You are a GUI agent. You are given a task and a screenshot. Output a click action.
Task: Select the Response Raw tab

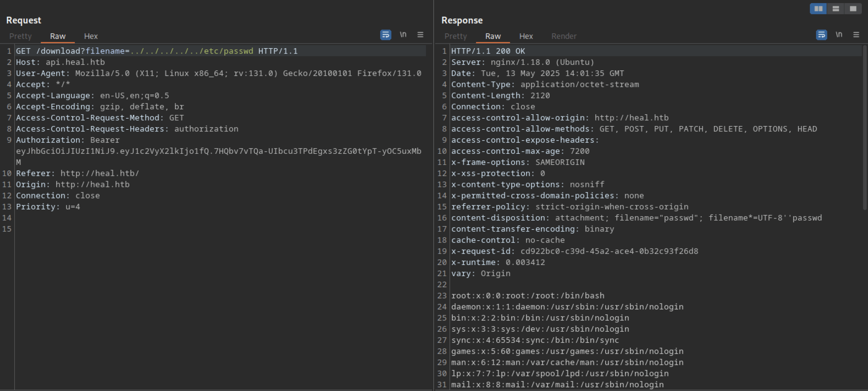[x=493, y=36]
